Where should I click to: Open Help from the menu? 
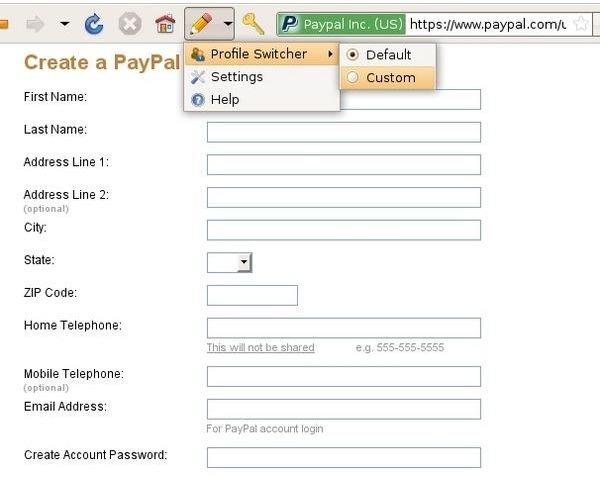(x=262, y=100)
